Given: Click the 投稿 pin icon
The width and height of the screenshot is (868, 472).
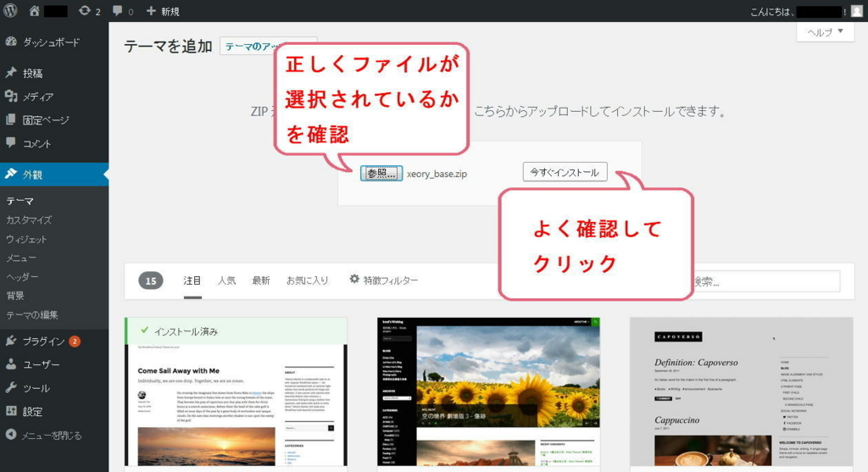Looking at the screenshot, I should coord(11,73).
